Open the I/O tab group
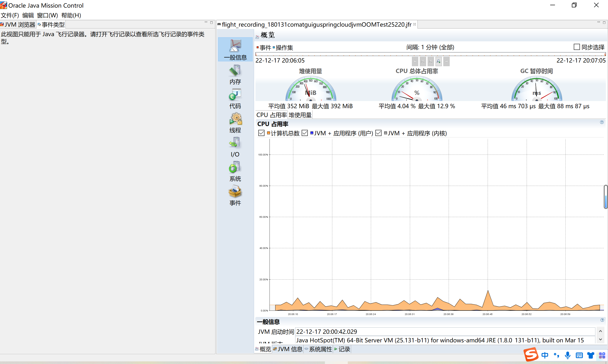This screenshot has height=364, width=608. pos(235,147)
